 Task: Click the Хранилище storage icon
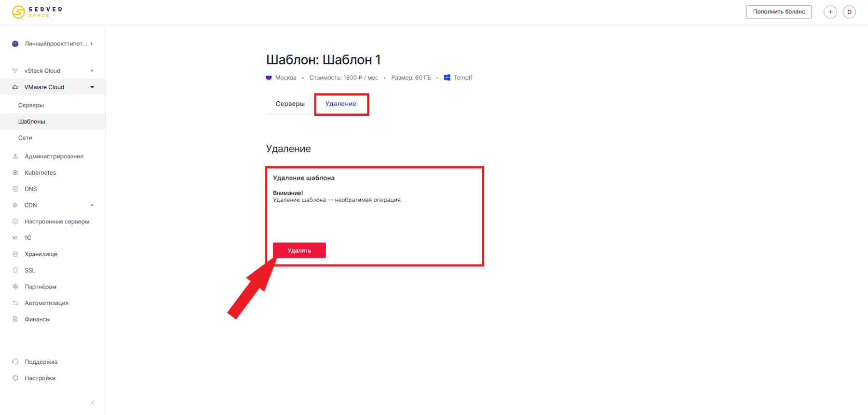click(x=15, y=254)
